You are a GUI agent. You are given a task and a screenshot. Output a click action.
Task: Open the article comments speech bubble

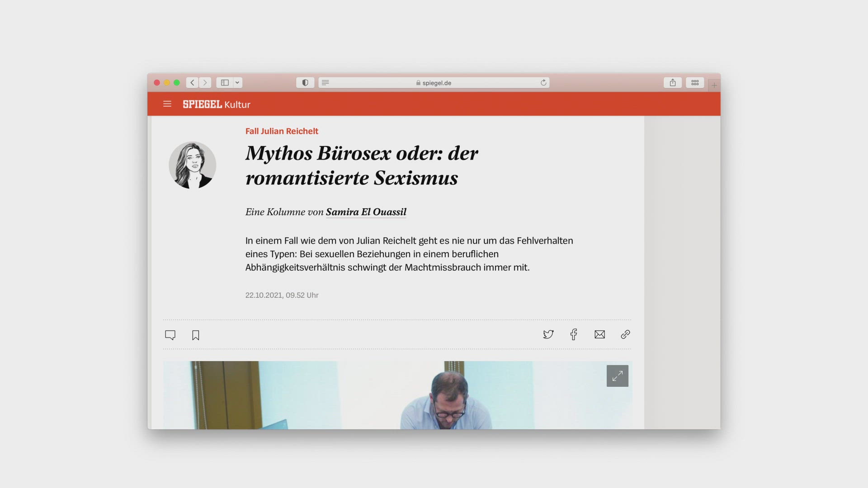pyautogui.click(x=170, y=335)
